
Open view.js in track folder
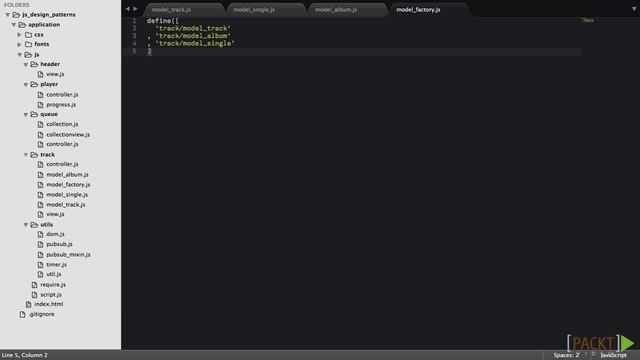55,214
